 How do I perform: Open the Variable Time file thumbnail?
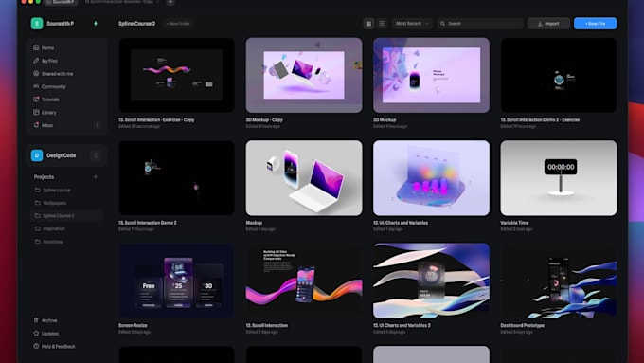pyautogui.click(x=559, y=177)
